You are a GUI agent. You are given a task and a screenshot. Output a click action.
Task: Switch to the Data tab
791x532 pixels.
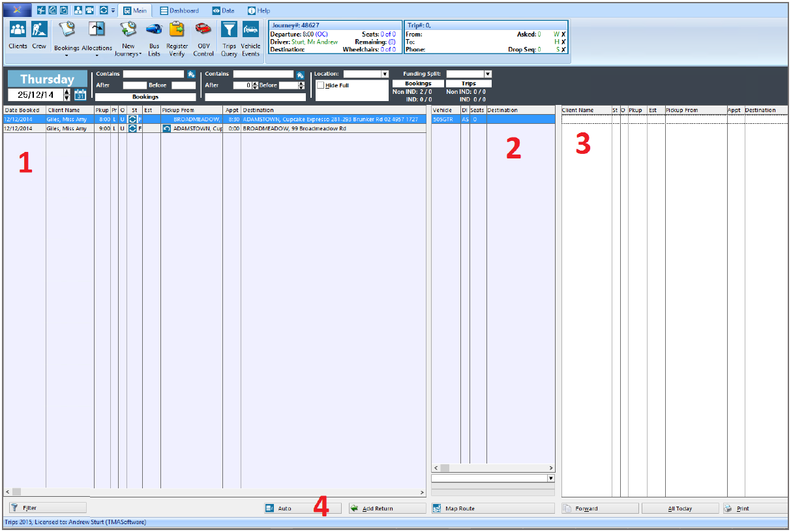pos(223,10)
